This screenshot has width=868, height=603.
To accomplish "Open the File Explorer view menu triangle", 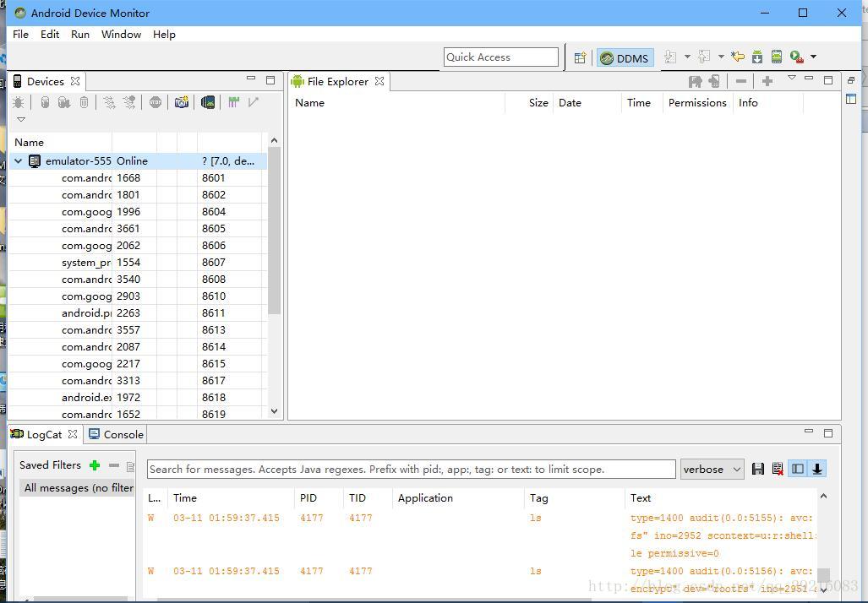I will point(792,78).
